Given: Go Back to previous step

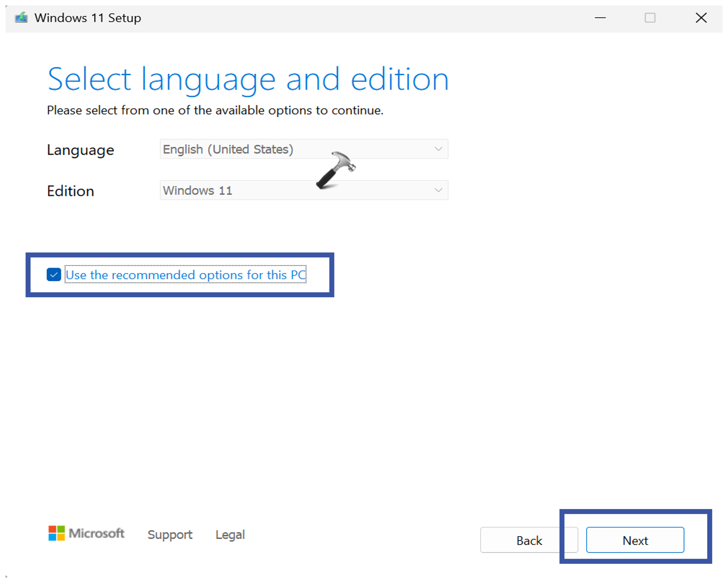Looking at the screenshot, I should coord(529,540).
